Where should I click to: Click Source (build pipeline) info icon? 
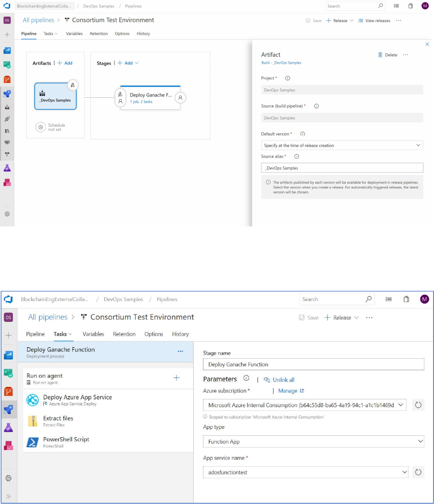[316, 106]
